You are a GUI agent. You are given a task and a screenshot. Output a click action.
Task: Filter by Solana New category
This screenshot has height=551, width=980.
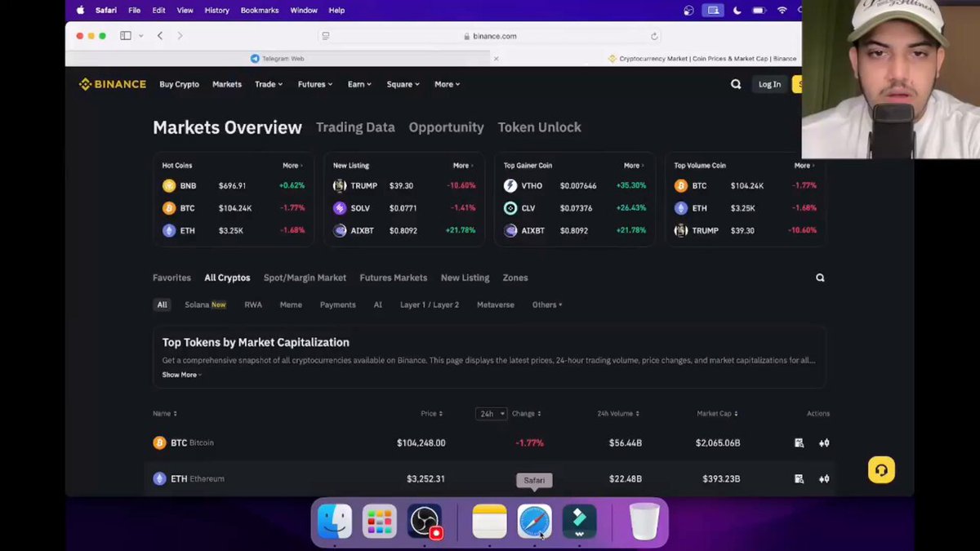pos(205,304)
